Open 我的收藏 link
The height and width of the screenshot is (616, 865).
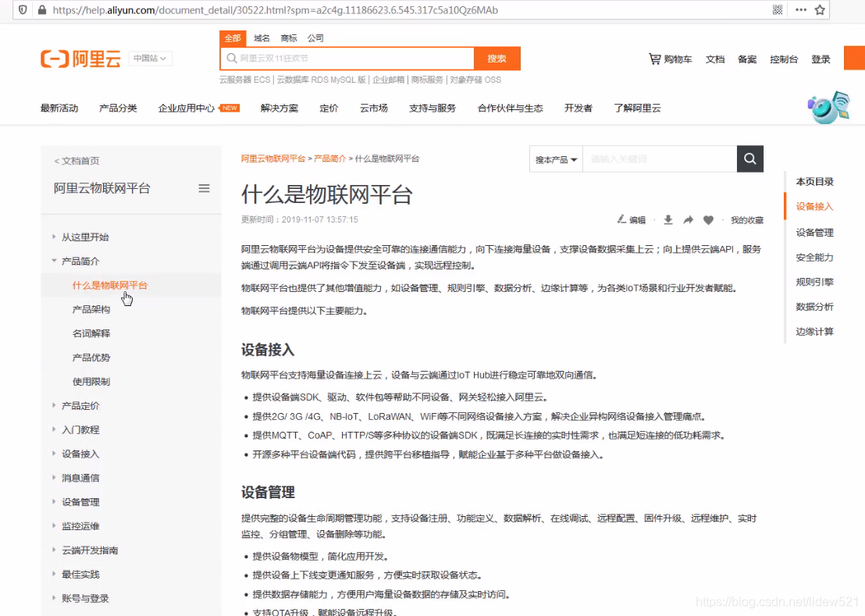[x=747, y=220]
